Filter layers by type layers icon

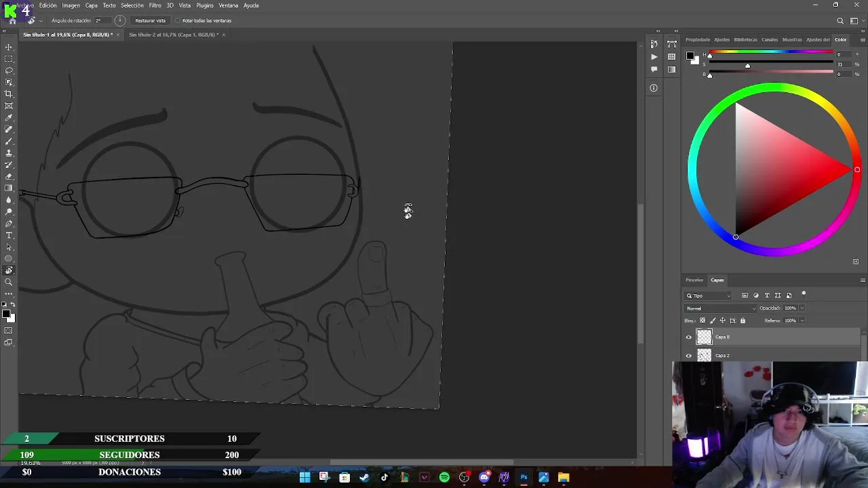[x=767, y=296]
